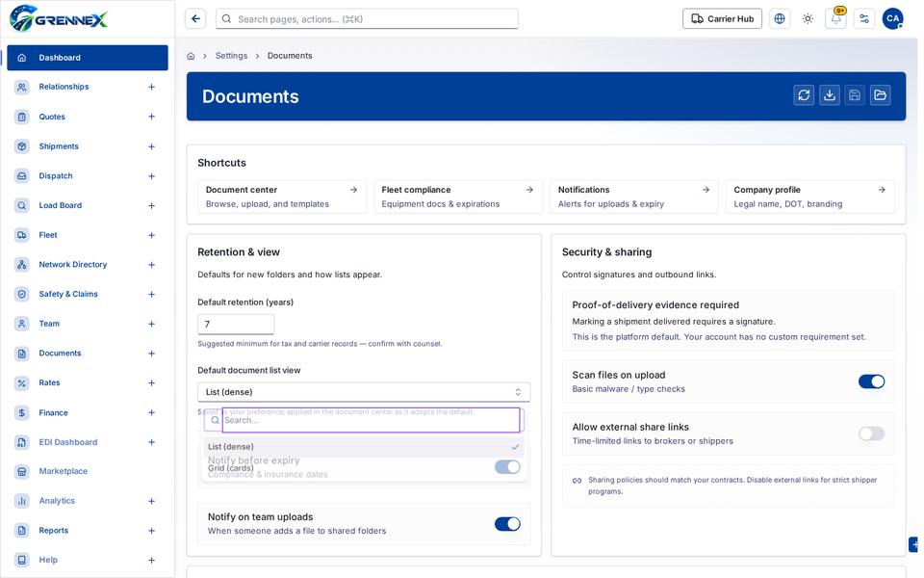This screenshot has height=578, width=924.
Task: Open Document center shortcut
Action: tap(282, 197)
